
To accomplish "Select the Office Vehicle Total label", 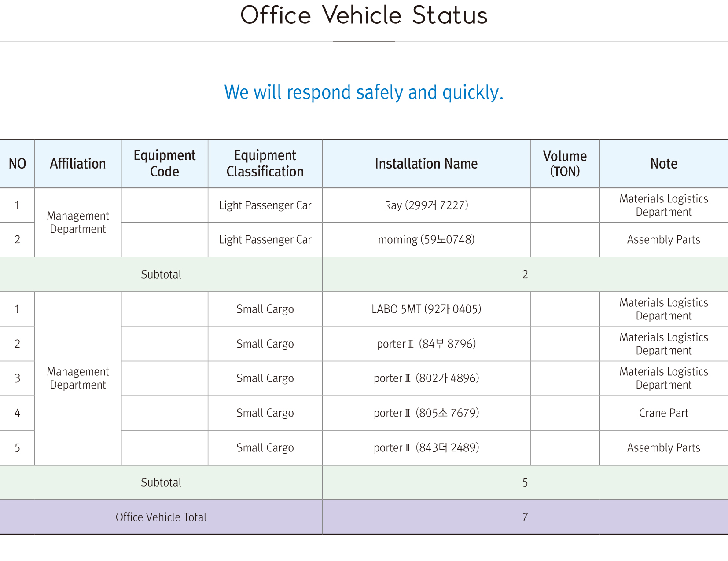I will click(x=161, y=517).
